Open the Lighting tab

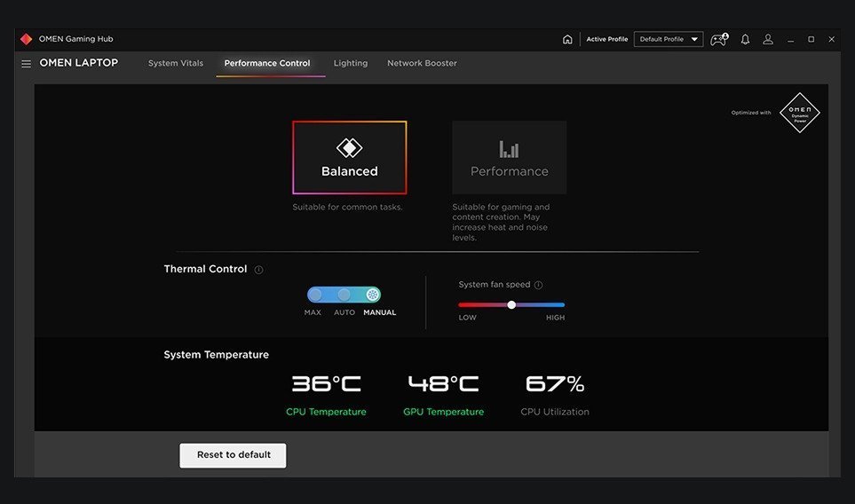click(351, 63)
